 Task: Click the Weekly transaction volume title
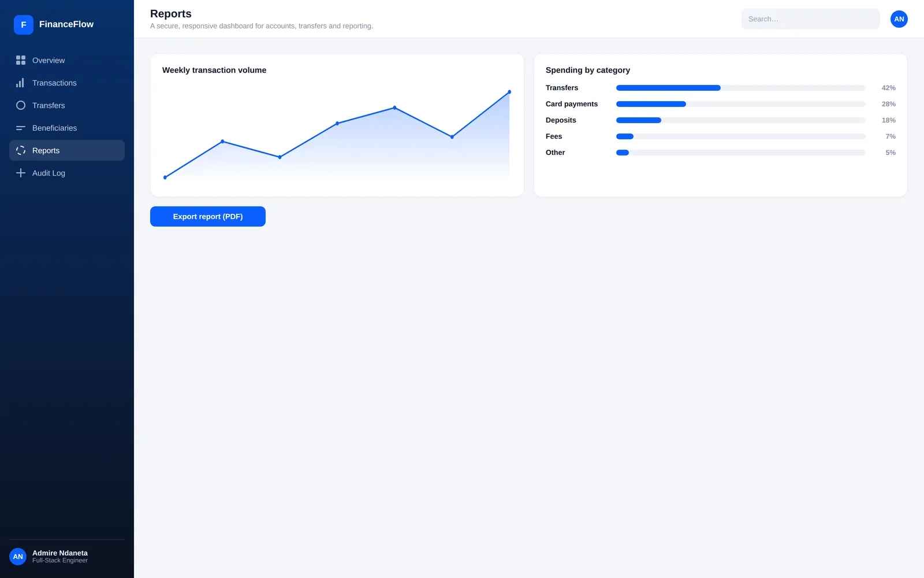[x=214, y=70]
